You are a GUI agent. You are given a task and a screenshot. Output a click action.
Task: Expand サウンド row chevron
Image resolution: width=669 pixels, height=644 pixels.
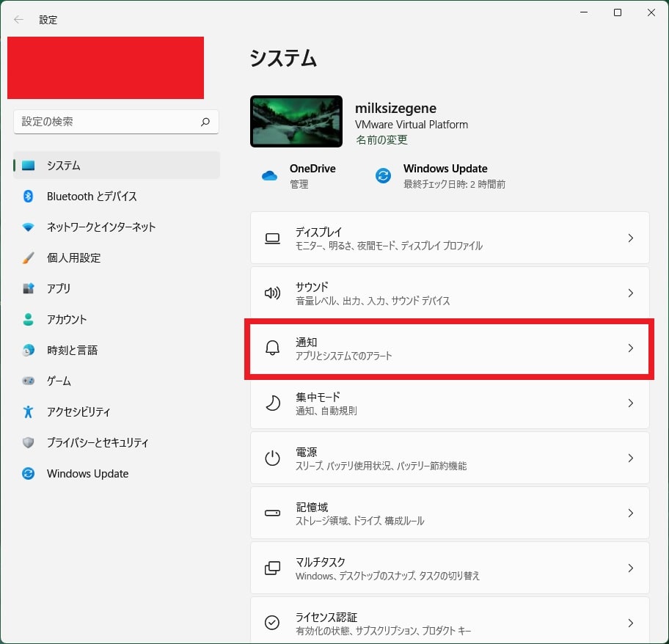click(x=631, y=293)
